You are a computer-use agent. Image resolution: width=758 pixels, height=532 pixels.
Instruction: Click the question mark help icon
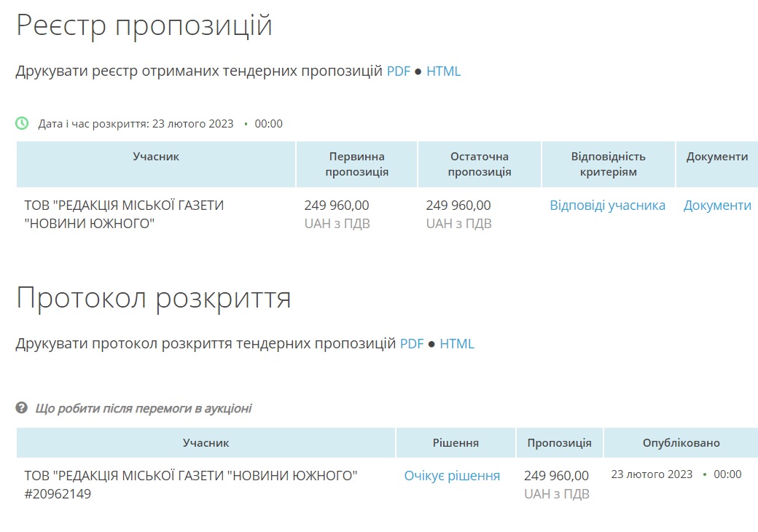coord(21,408)
